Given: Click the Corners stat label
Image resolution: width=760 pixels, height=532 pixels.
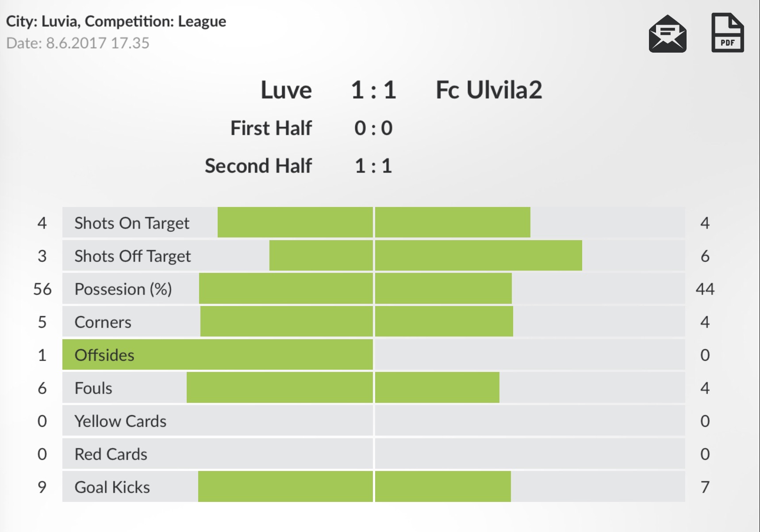Looking at the screenshot, I should click(103, 322).
